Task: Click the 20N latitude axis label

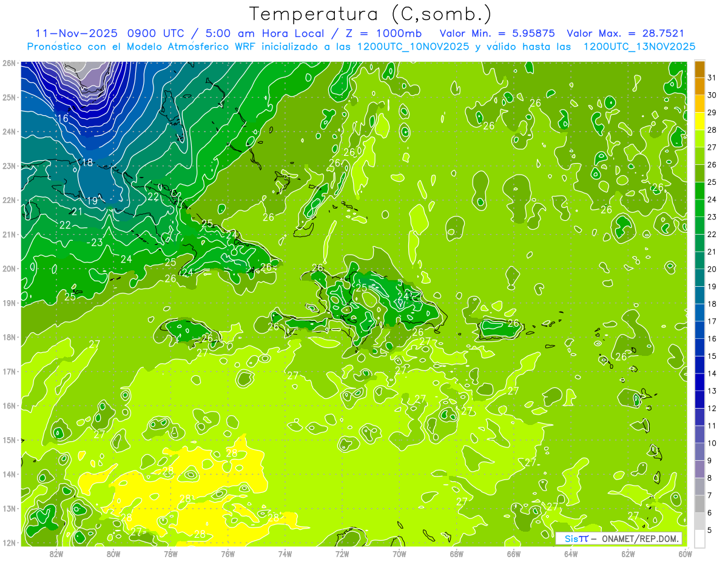Action: [8, 269]
